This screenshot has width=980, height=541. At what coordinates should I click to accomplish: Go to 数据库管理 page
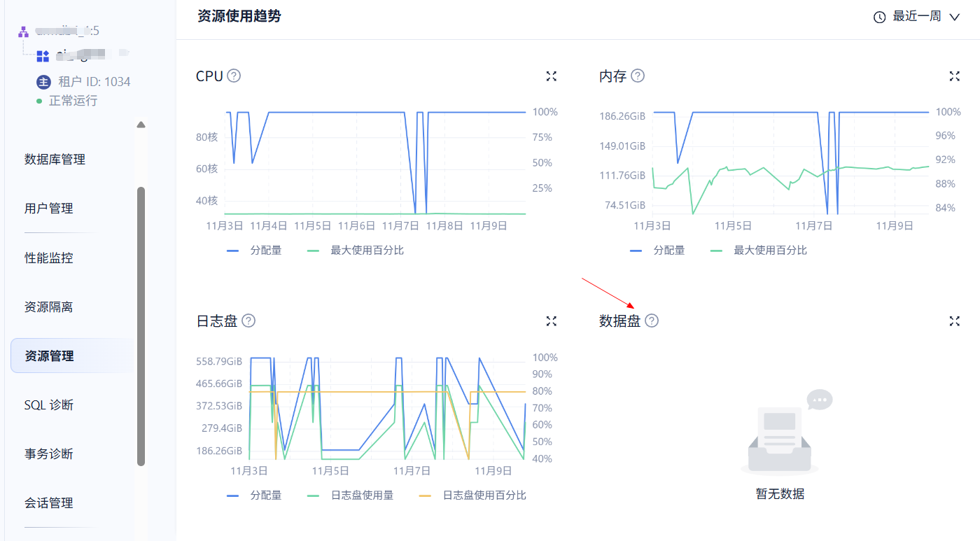pyautogui.click(x=55, y=160)
